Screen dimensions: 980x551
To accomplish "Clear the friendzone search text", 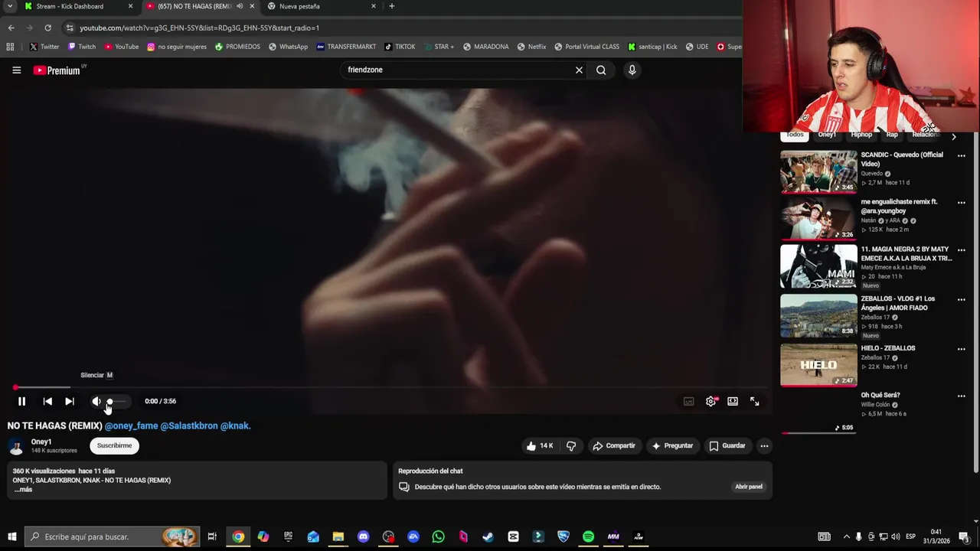I will tap(579, 70).
